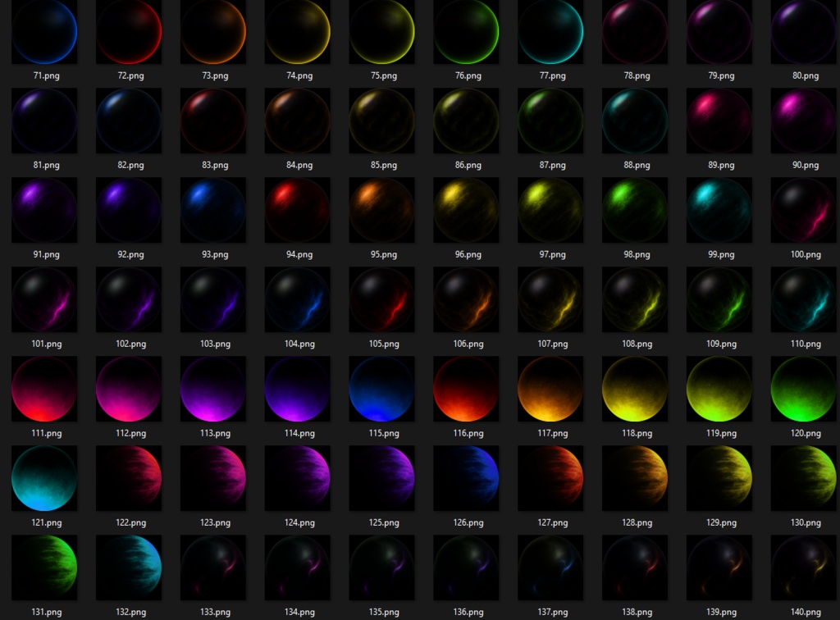Click the red lightning sphere 105.png
Viewport: 840px width, 620px height.
pyautogui.click(x=382, y=299)
